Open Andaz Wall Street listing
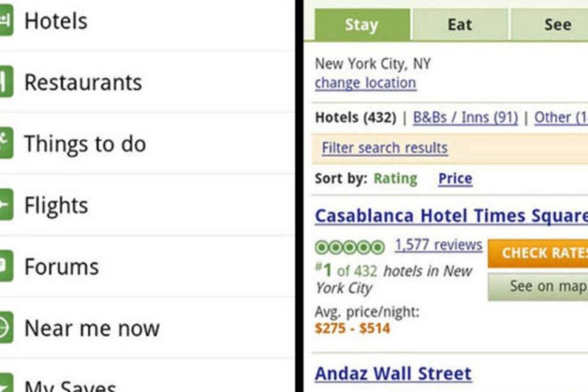 (x=393, y=373)
